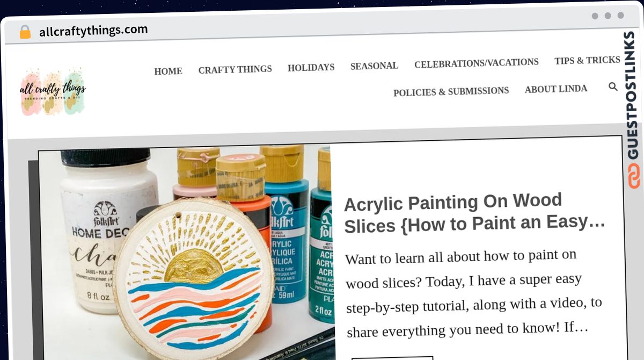This screenshot has width=644, height=360.
Task: Click the padlock icon in address bar
Action: (x=25, y=32)
